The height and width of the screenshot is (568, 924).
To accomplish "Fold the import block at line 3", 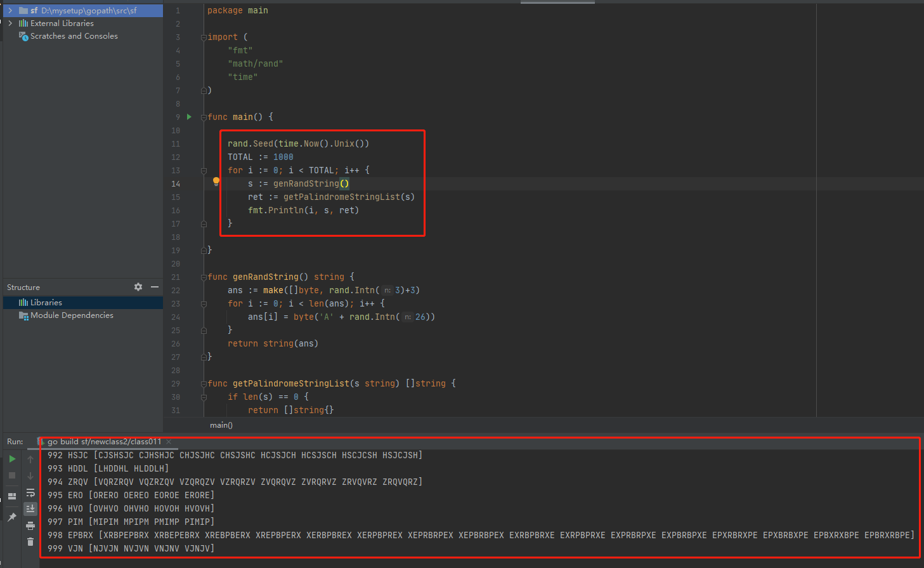I will coord(204,37).
